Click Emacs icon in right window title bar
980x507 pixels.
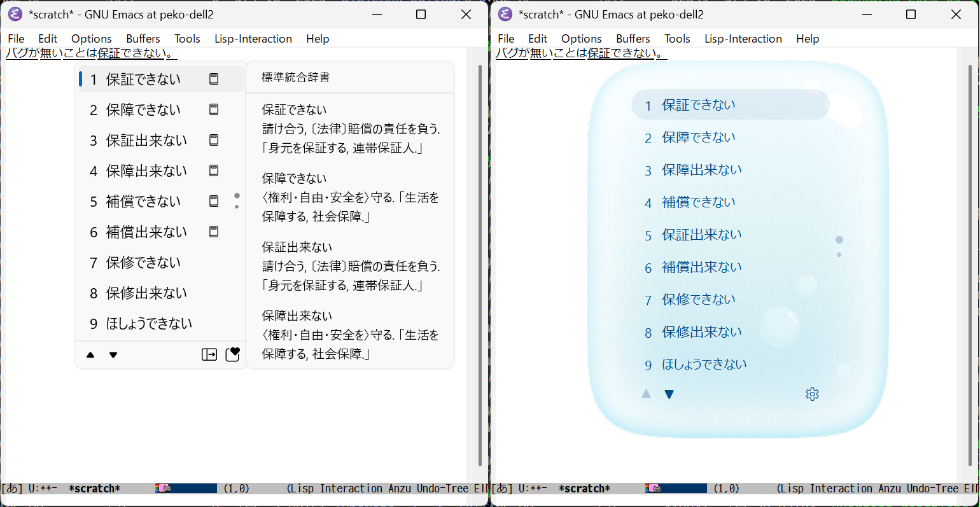505,14
